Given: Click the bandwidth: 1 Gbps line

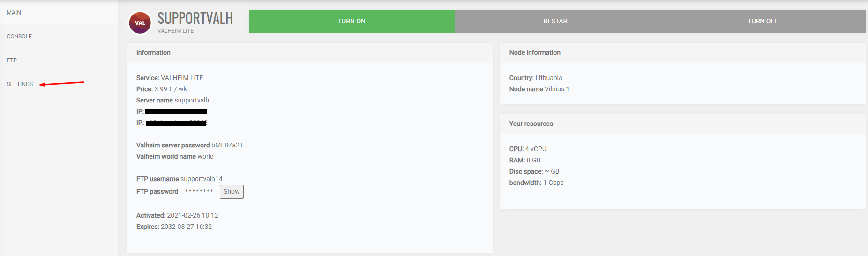Looking at the screenshot, I should click(537, 183).
